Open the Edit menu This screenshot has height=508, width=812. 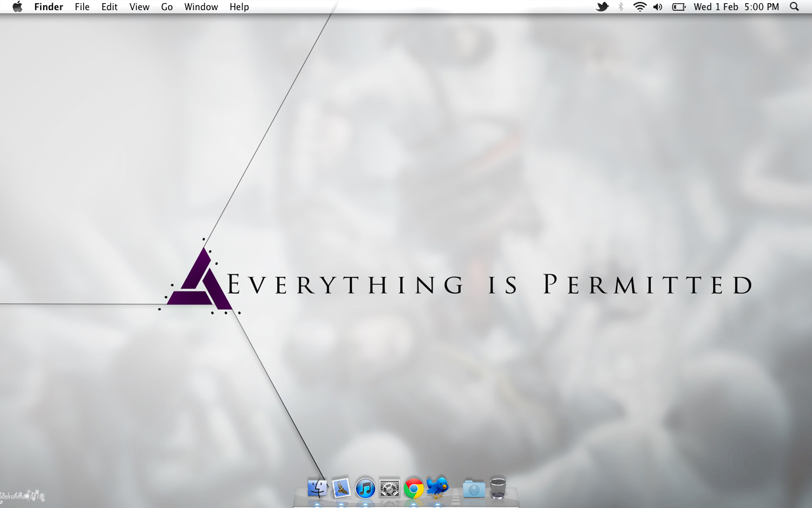pyautogui.click(x=110, y=7)
